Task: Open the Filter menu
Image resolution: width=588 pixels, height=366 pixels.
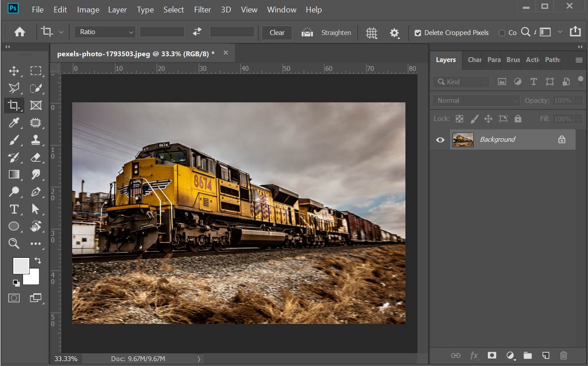Action: [202, 9]
